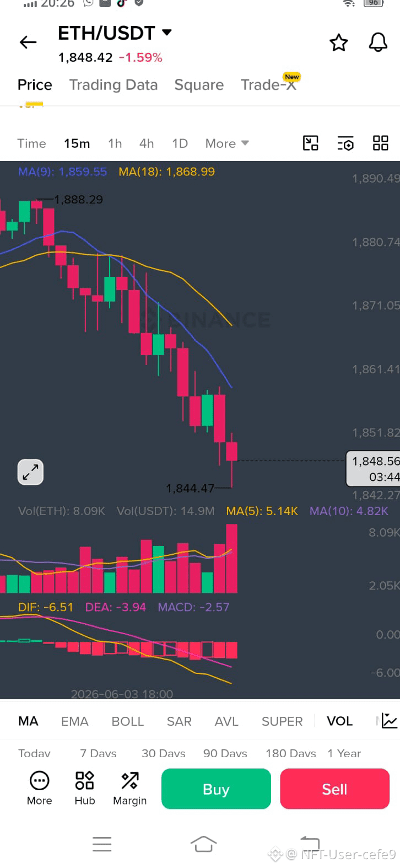Click the volume MA(10): 4.82K label
This screenshot has width=400, height=868.
(349, 511)
